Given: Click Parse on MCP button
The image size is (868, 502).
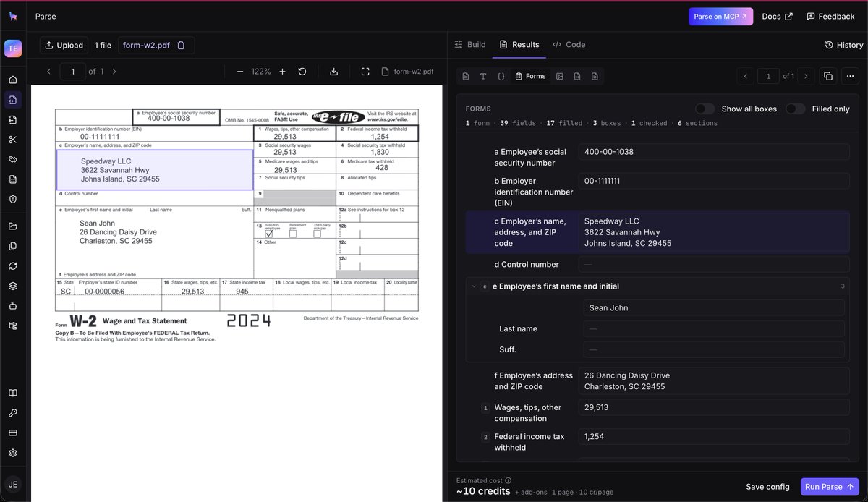Looking at the screenshot, I should [720, 16].
